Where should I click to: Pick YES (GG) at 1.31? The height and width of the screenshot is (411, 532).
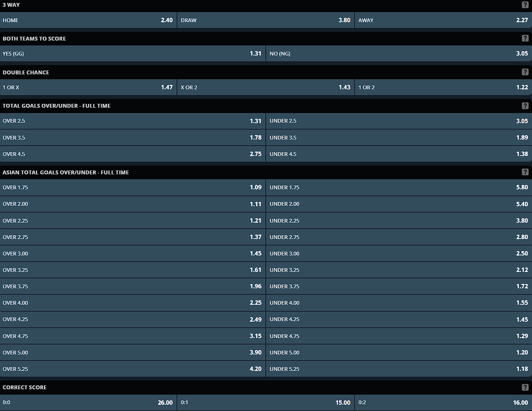coord(133,53)
